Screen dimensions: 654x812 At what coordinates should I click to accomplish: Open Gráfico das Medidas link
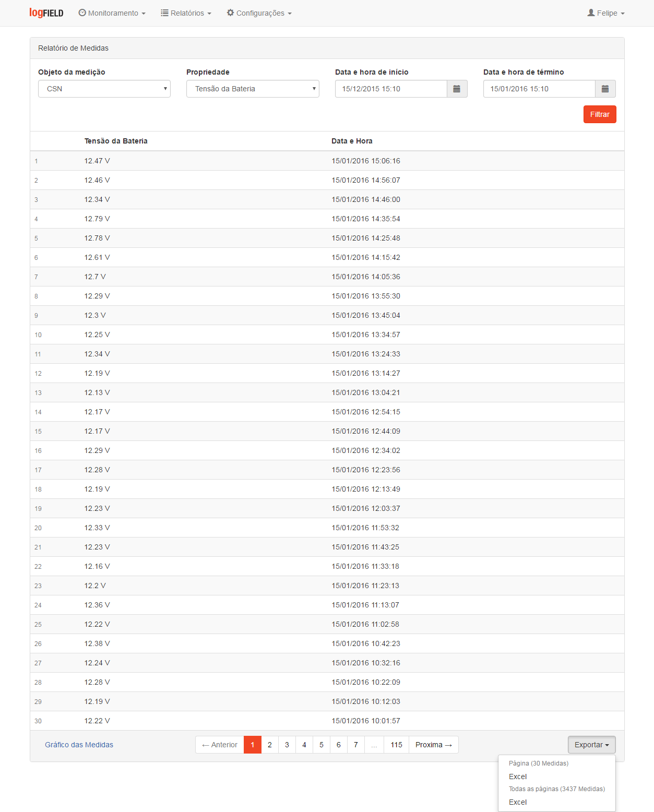click(79, 745)
